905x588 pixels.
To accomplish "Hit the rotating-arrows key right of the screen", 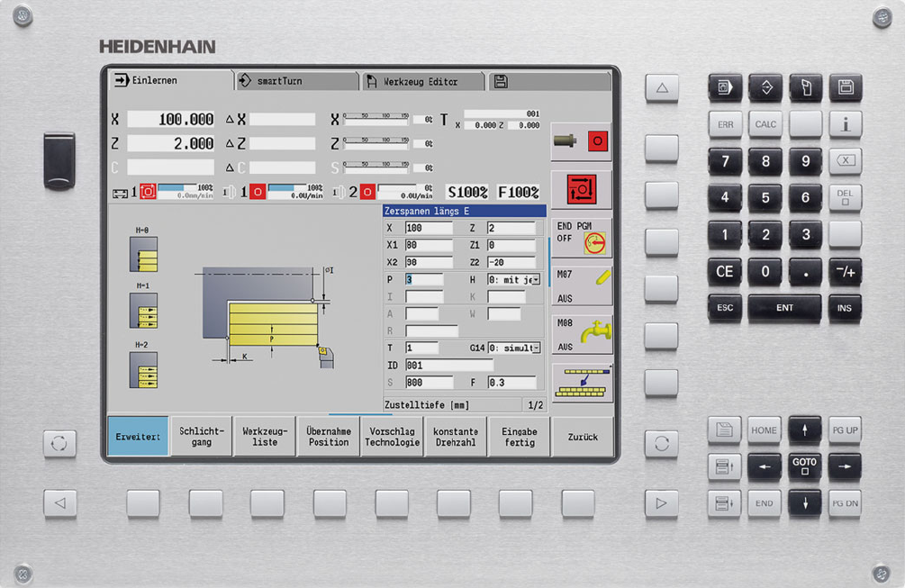I will tap(662, 443).
